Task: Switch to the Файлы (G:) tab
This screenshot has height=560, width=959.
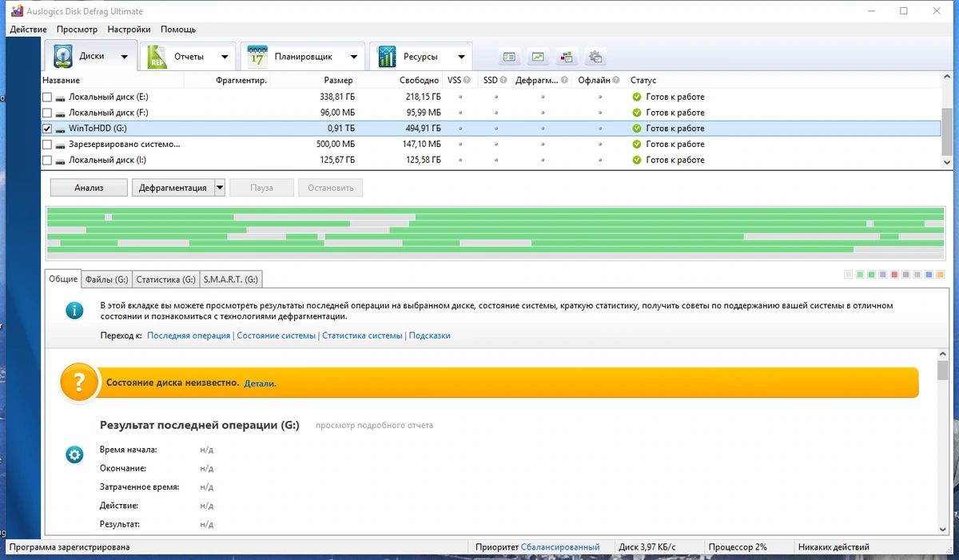Action: pyautogui.click(x=106, y=280)
